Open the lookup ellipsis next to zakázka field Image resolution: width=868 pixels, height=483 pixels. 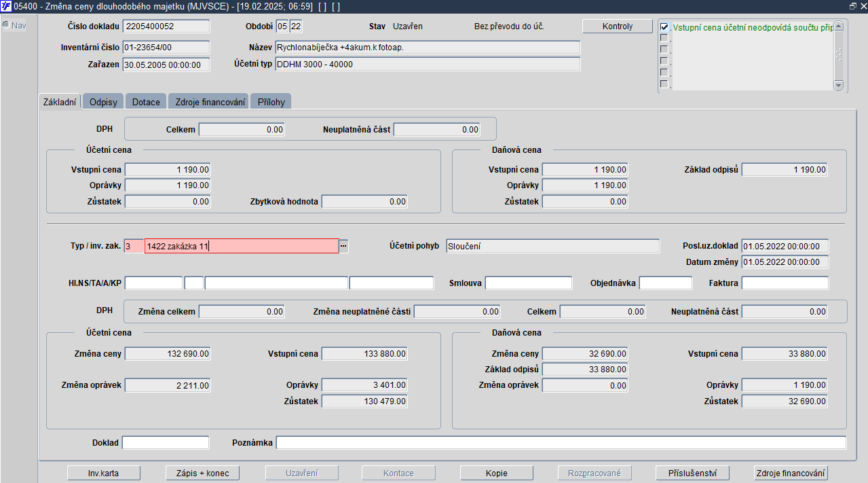(x=343, y=246)
